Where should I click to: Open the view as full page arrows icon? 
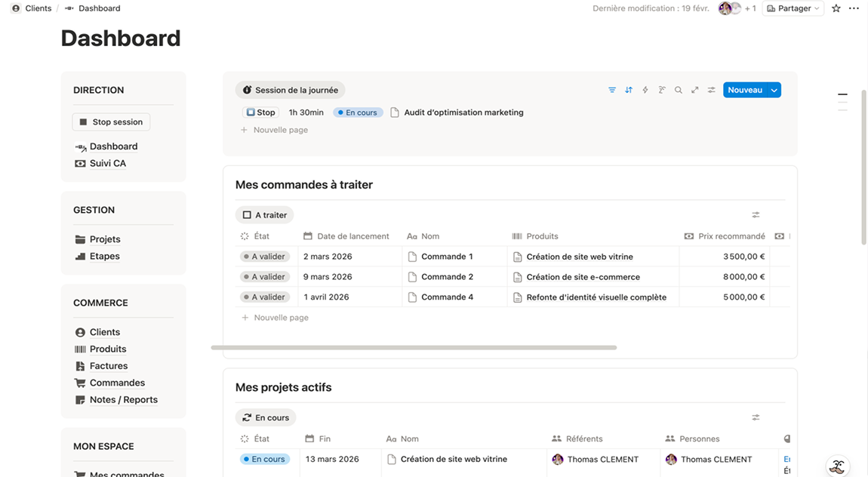pos(694,90)
